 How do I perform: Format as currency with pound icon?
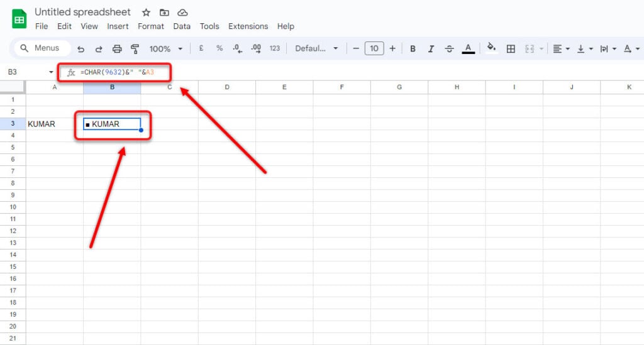pyautogui.click(x=201, y=48)
